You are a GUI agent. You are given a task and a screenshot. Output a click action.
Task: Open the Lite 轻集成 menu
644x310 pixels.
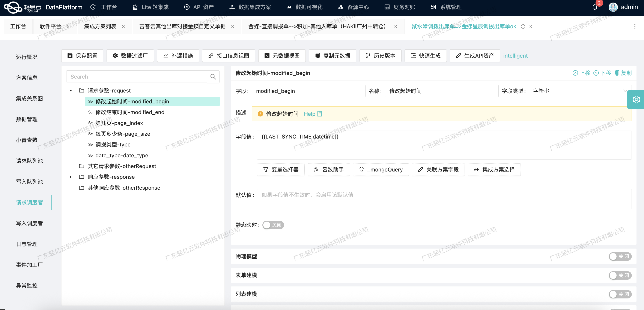150,7
